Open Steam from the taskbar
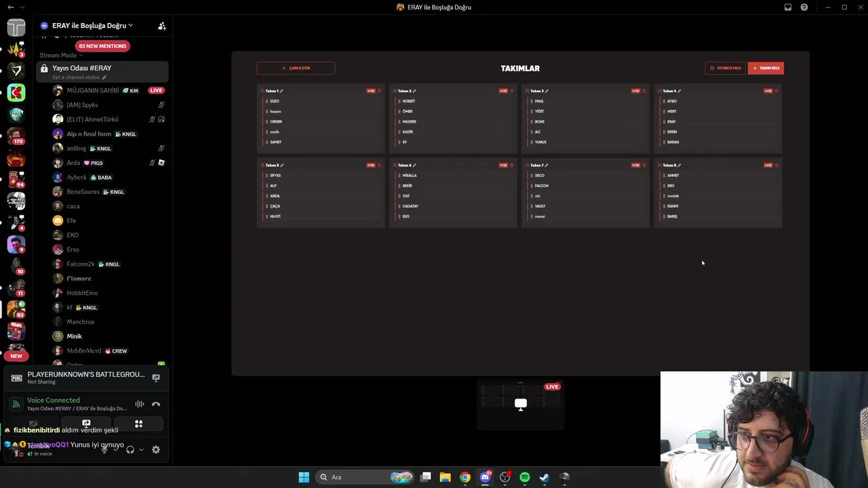 click(544, 477)
